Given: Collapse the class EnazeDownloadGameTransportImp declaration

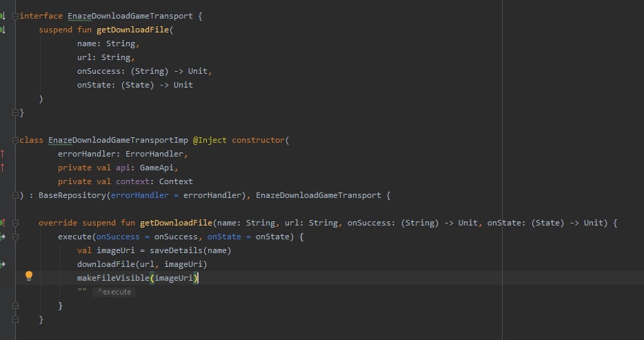Looking at the screenshot, I should coord(15,140).
